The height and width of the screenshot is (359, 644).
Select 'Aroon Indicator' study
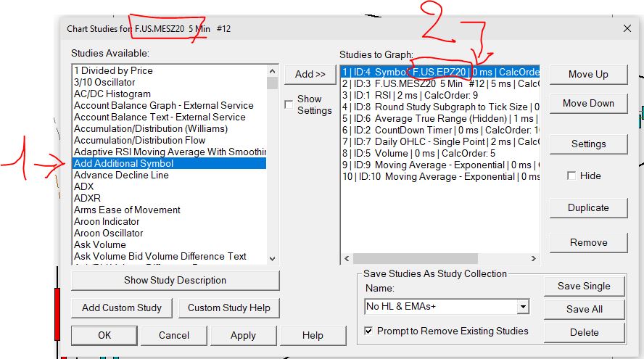[x=169, y=221]
